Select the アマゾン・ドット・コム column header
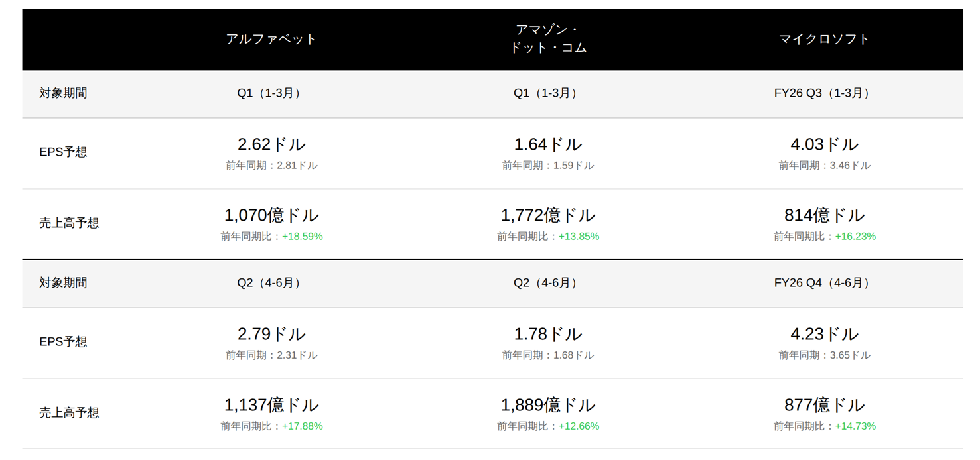This screenshot has height=460, width=980. click(x=548, y=39)
